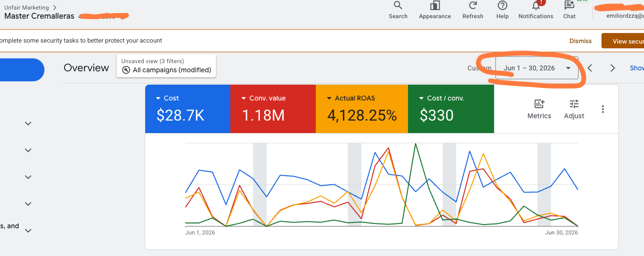Viewport: 644px width, 256px height.
Task: Click the 1.18M conversion value
Action: click(x=263, y=115)
